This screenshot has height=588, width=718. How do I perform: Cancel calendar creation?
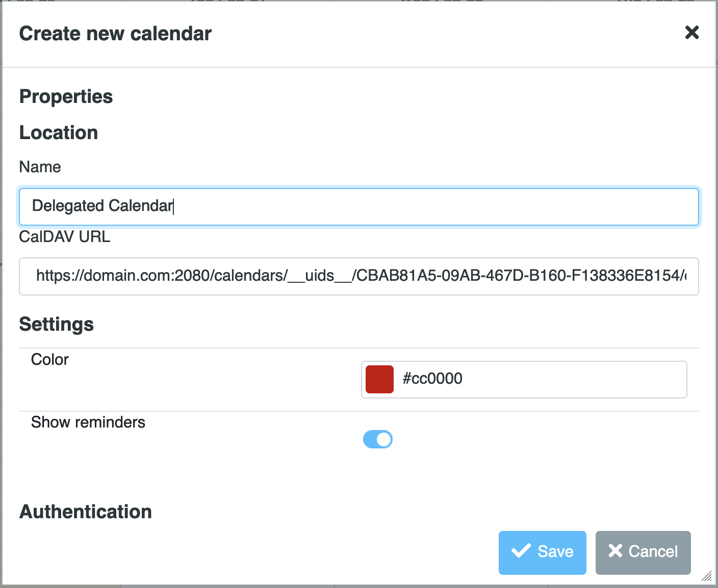click(643, 552)
